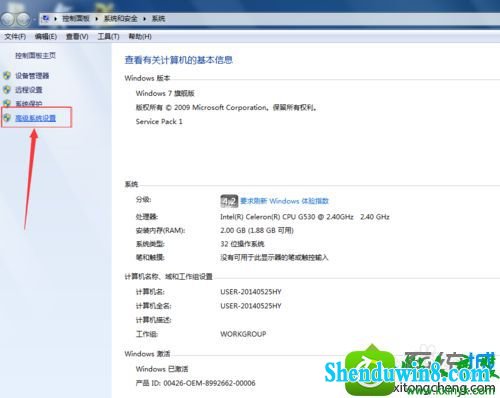Screen dimensions: 500x398
Task: Click the Back navigation button
Action: (7, 19)
